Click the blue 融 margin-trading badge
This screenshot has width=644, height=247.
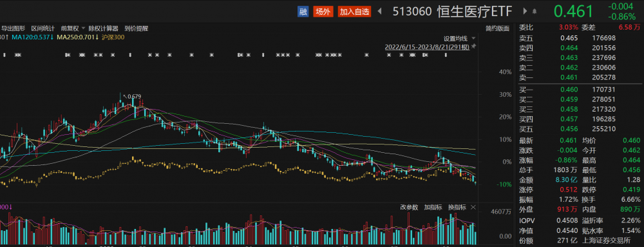(x=303, y=12)
